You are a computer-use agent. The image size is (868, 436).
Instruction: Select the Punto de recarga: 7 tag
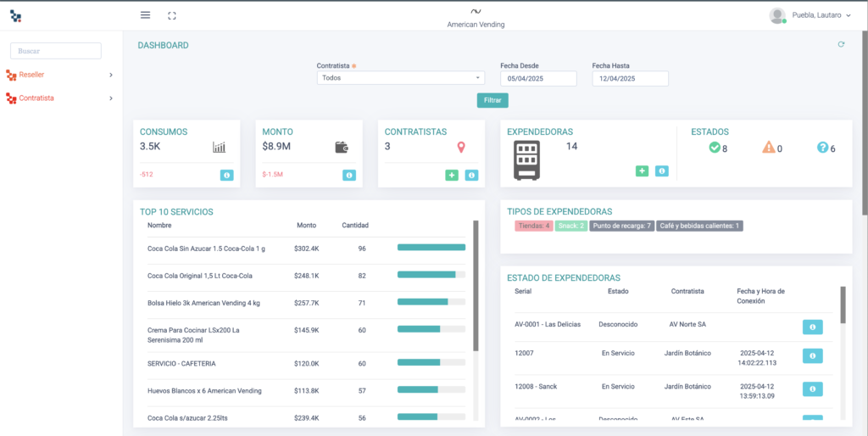(x=621, y=226)
